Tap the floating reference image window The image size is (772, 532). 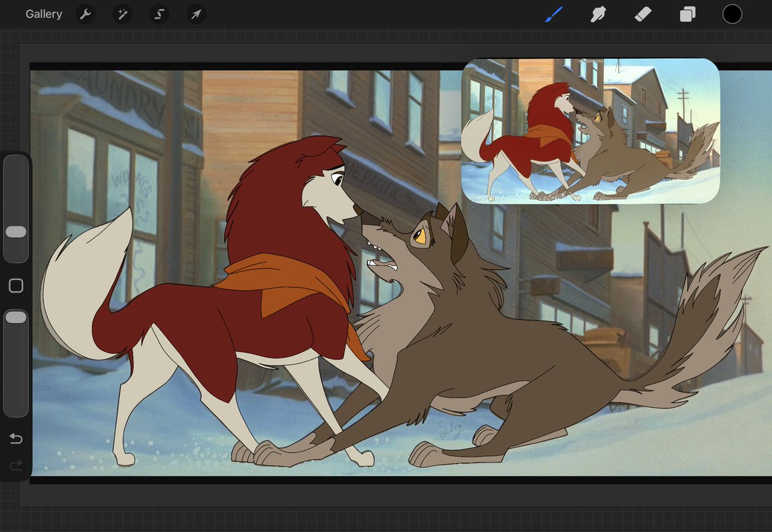point(591,131)
